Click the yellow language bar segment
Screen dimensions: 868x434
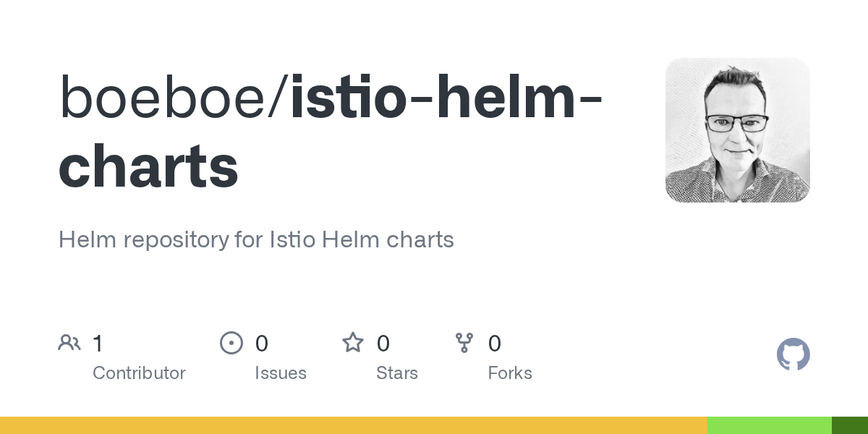354,425
